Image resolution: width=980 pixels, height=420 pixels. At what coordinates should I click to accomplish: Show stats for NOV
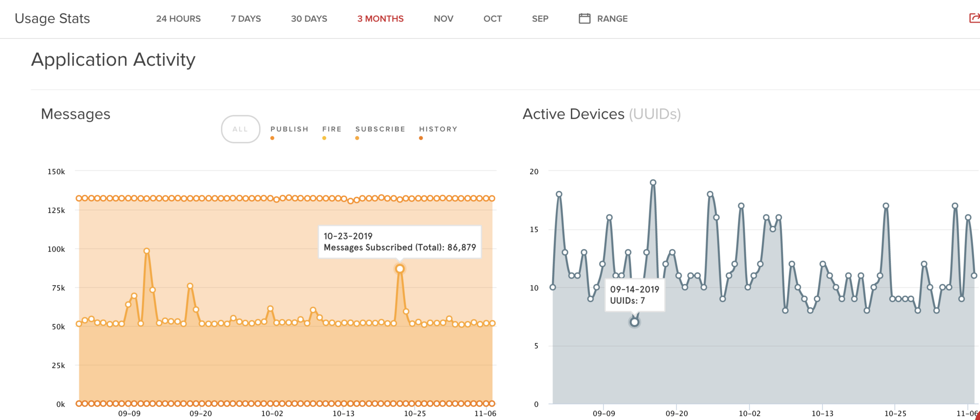point(443,19)
